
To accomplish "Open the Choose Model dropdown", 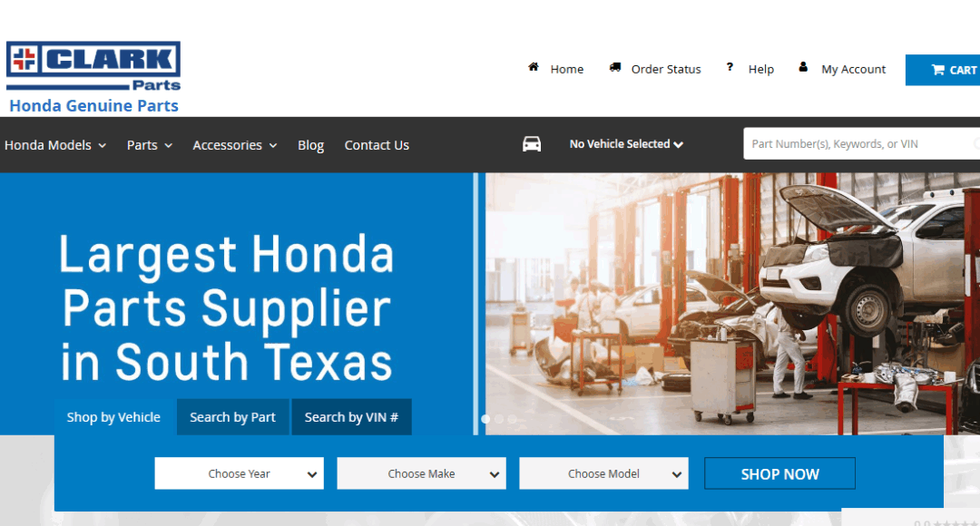I will click(x=603, y=473).
